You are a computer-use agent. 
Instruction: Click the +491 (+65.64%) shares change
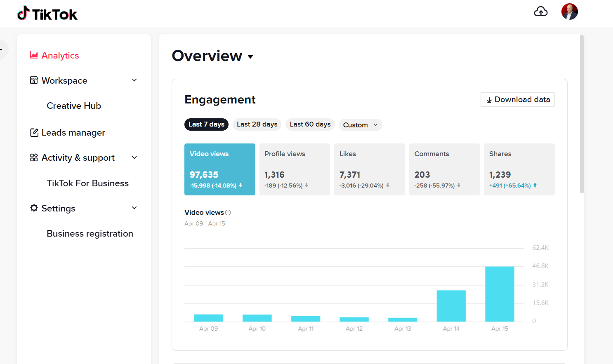pos(510,186)
